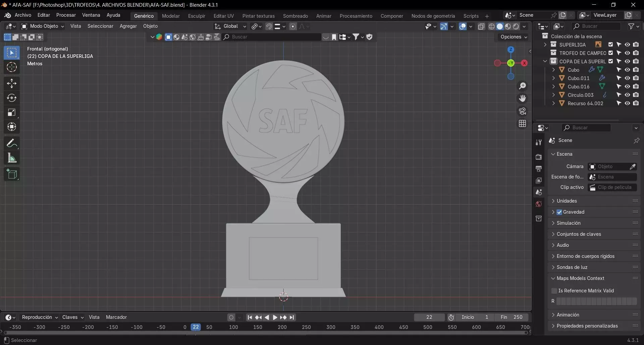Toggle X-ray view mode
The image size is (644, 345).
tap(481, 26)
